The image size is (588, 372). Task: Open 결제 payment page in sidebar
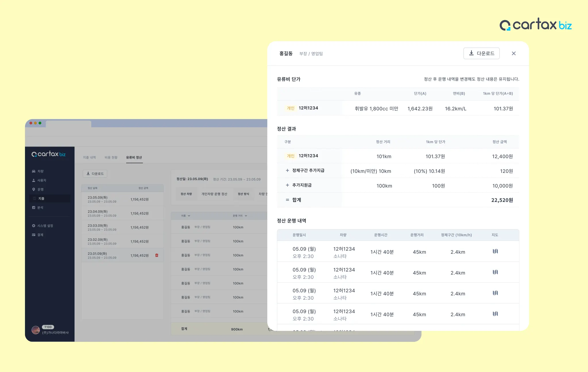[40, 235]
